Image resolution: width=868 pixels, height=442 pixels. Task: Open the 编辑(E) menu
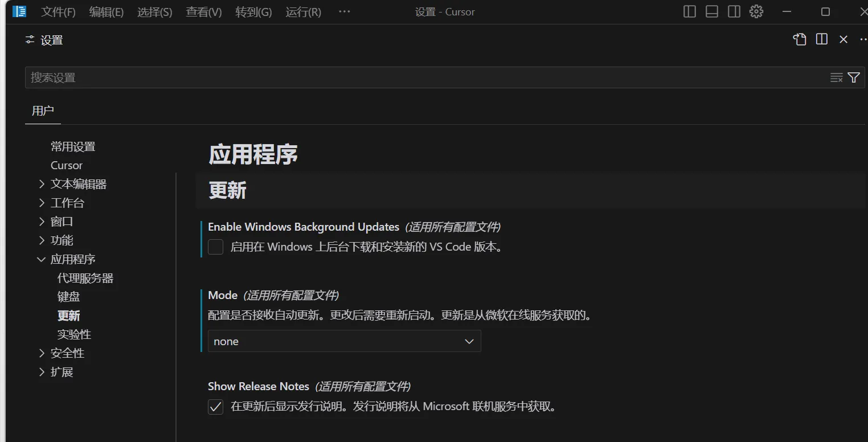[107, 12]
